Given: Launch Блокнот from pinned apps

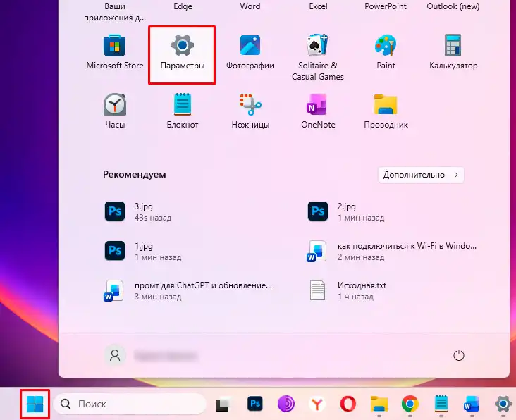Looking at the screenshot, I should (x=183, y=111).
